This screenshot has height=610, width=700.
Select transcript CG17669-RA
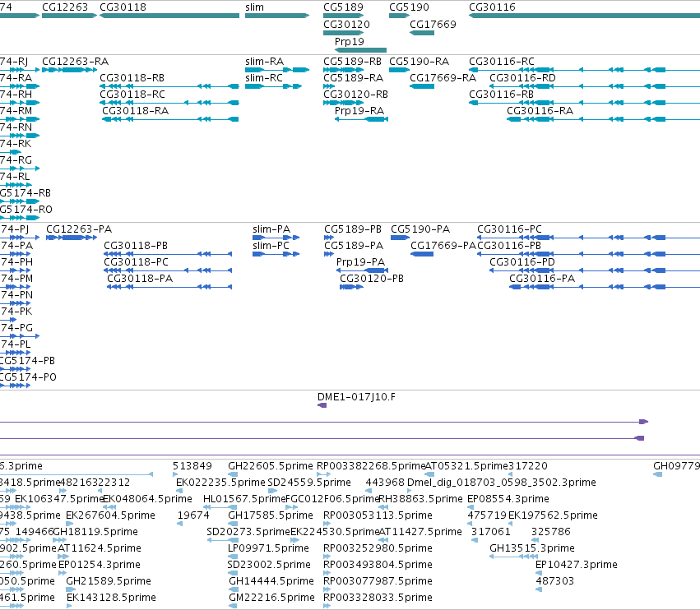tap(443, 78)
